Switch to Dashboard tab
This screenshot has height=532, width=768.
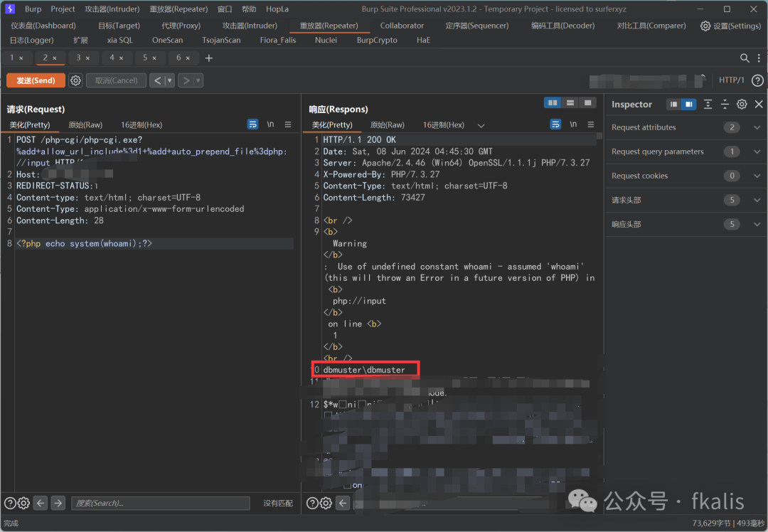tap(43, 26)
